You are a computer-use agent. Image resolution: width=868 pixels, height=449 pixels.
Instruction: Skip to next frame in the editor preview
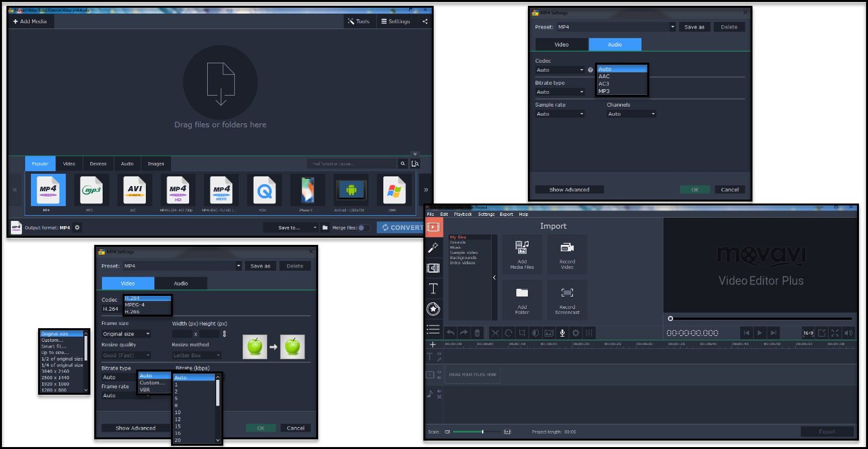point(772,333)
